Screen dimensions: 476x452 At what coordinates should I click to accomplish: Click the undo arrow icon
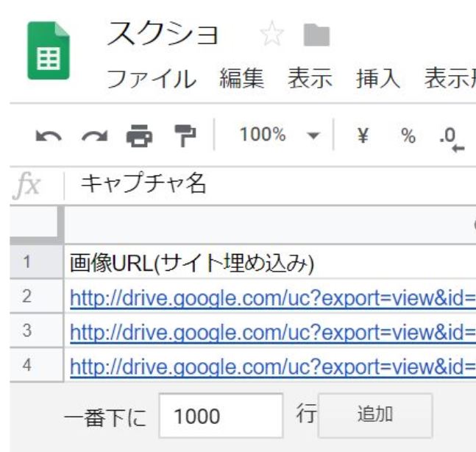point(49,135)
